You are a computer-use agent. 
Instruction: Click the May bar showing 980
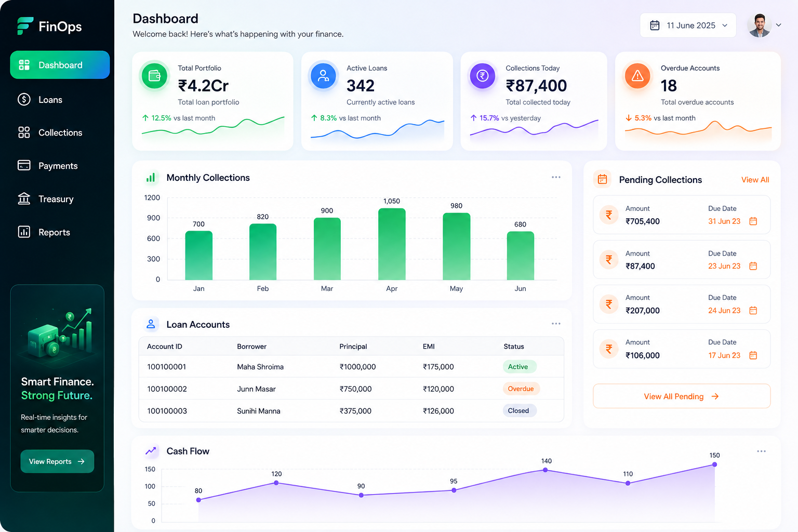tap(456, 246)
